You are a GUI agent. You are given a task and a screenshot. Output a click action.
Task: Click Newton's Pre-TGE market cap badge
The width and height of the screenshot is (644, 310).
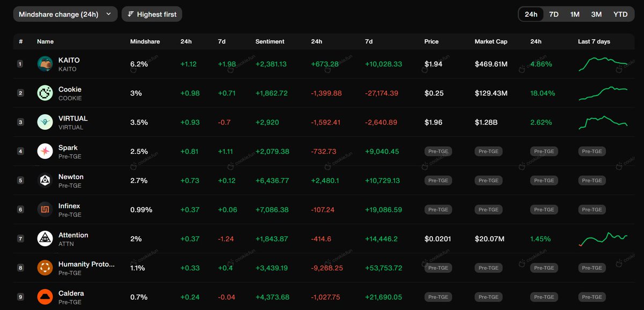pos(489,180)
